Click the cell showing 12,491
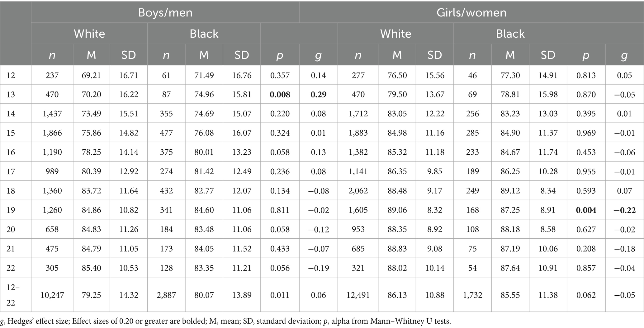This screenshot has height=328, width=644. pos(358,295)
